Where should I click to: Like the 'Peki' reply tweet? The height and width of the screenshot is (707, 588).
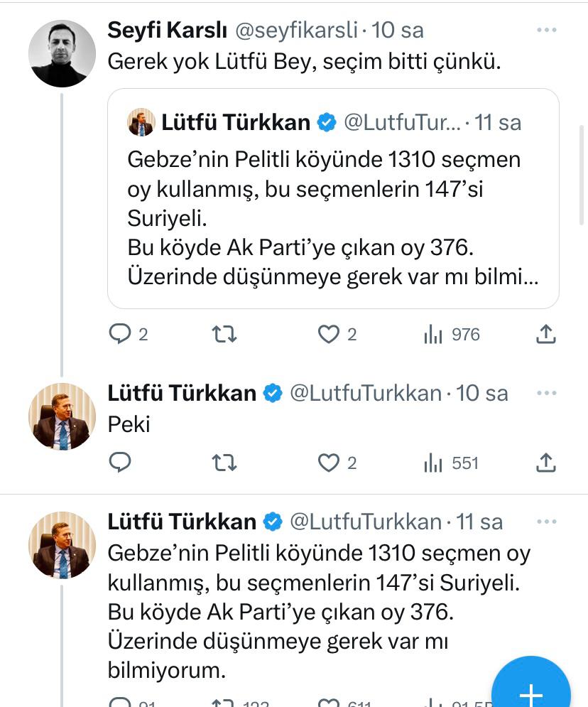(328, 463)
